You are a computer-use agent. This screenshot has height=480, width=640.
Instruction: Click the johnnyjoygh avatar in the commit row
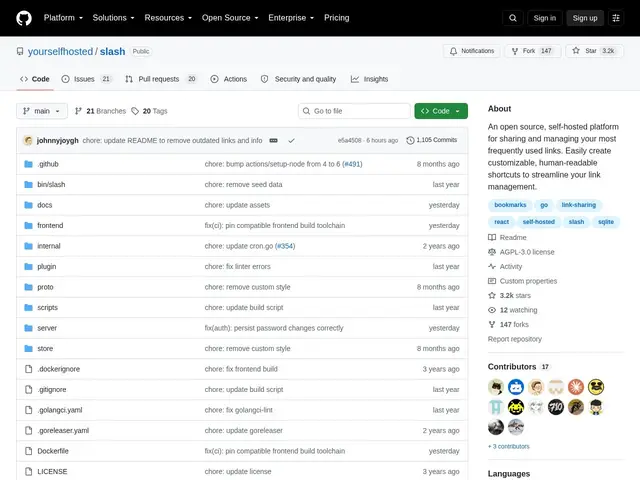pos(28,140)
